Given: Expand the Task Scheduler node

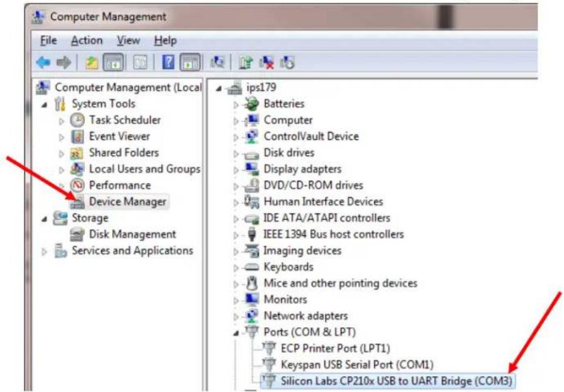Looking at the screenshot, I should click(62, 121).
